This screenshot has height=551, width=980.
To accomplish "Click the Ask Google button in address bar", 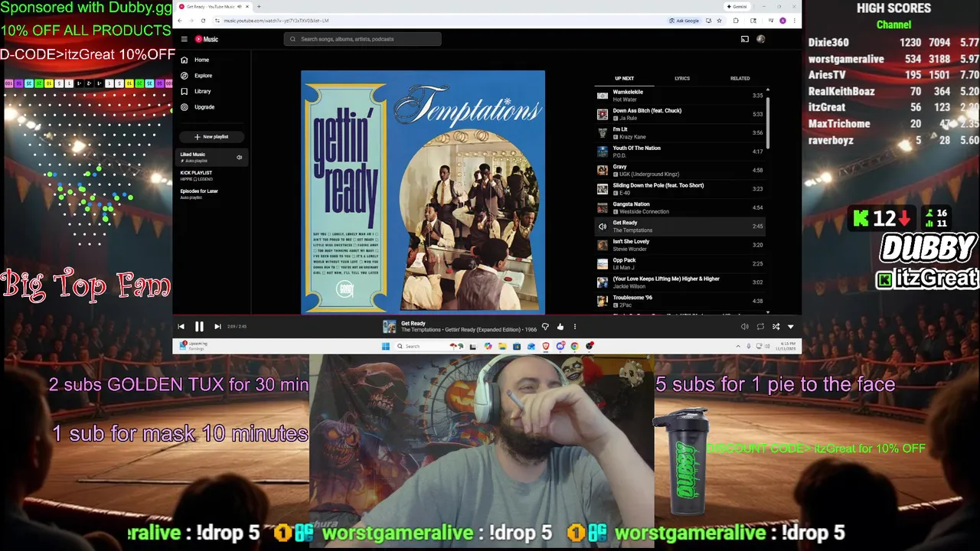I will 684,21.
